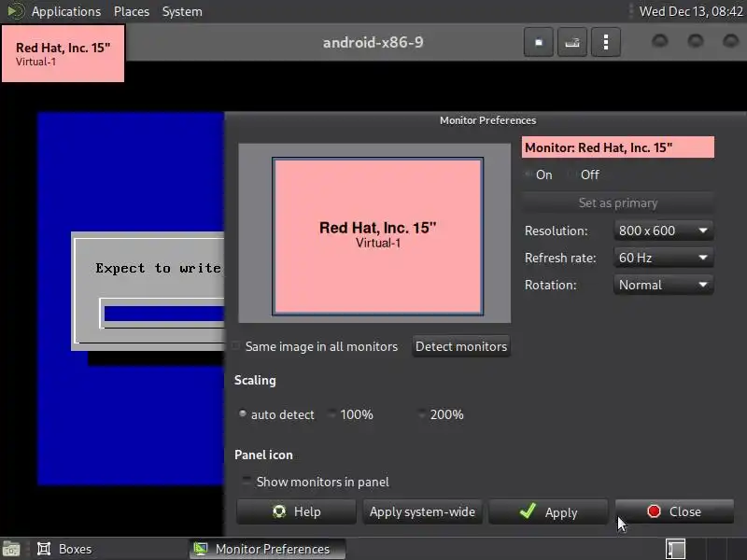Select 100% scaling option
The width and height of the screenshot is (747, 560).
click(351, 414)
